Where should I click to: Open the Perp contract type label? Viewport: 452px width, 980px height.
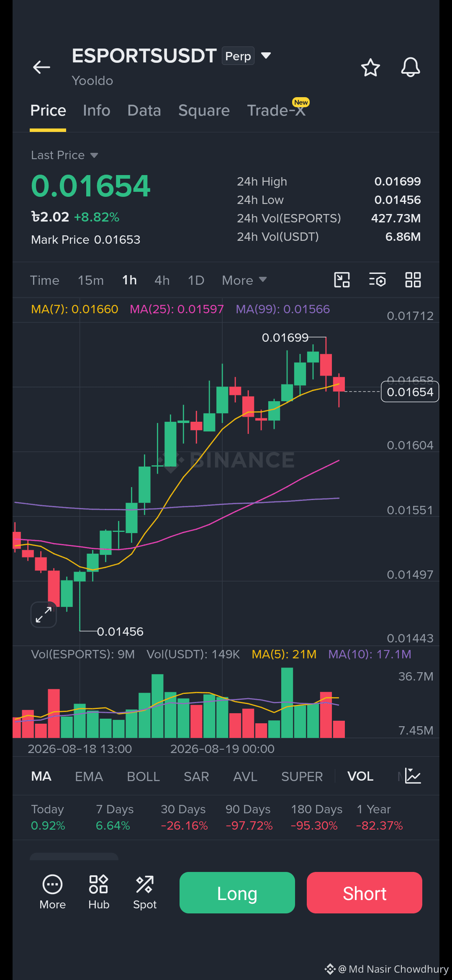(238, 56)
